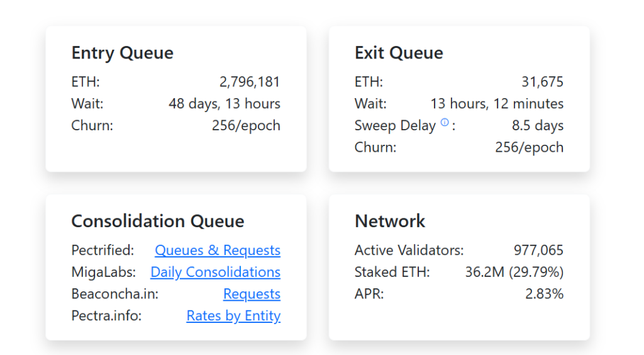Select the Entry Queue ETH value 2,796,181
644x355 pixels.
250,82
